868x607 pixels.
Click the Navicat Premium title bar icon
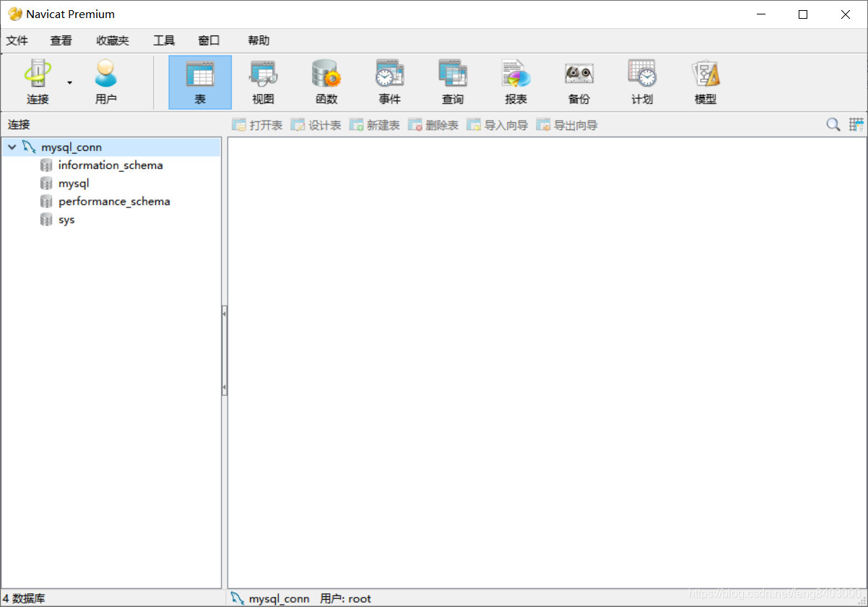14,14
